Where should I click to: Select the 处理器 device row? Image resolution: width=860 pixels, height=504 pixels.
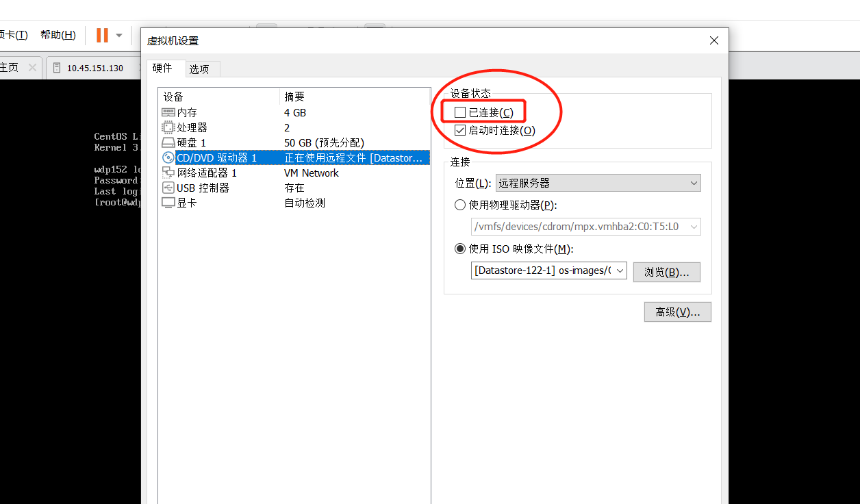(x=294, y=127)
